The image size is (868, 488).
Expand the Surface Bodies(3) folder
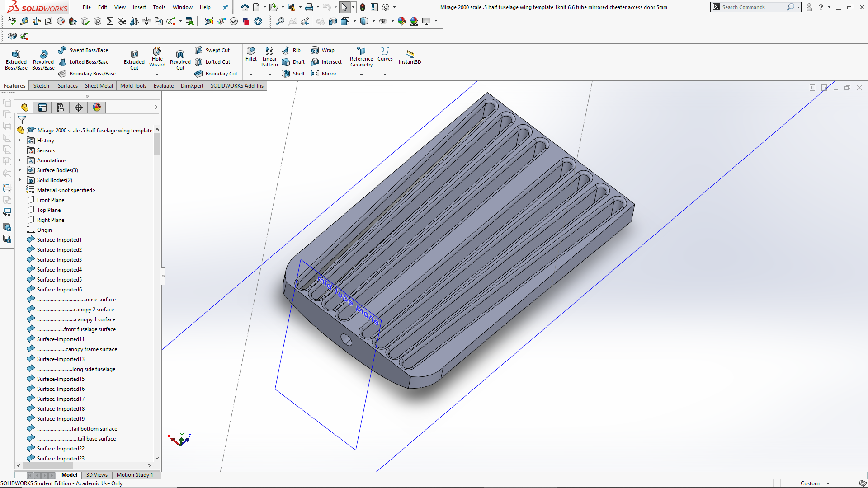pos(20,170)
